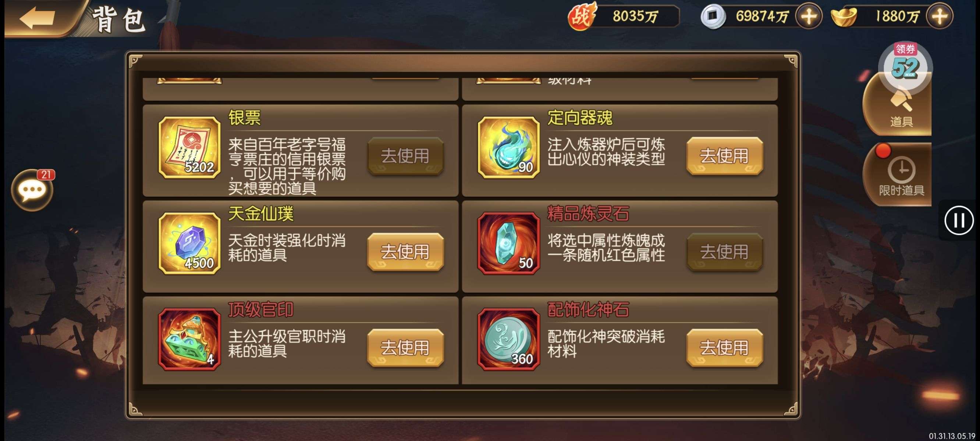Click 去使用 for 配饰化神石

pos(724,348)
